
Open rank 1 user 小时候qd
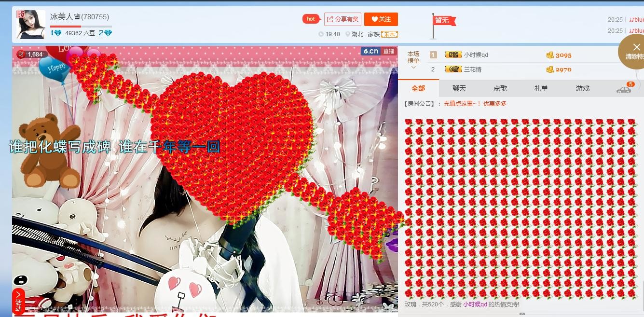coord(476,55)
